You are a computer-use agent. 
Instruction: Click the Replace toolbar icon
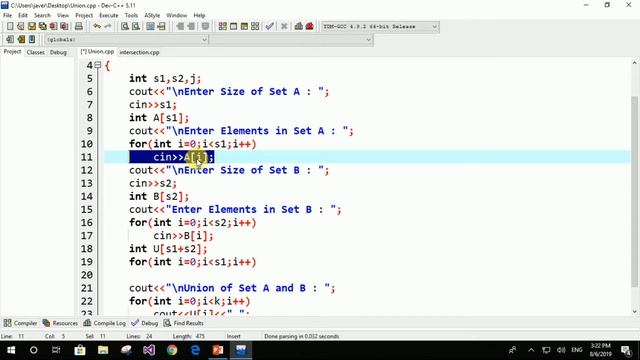136,27
